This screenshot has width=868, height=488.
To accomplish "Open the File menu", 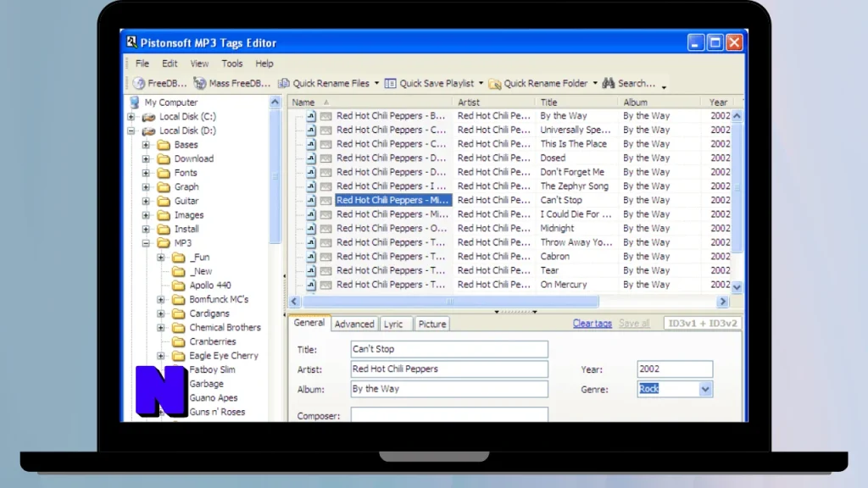I will click(142, 64).
